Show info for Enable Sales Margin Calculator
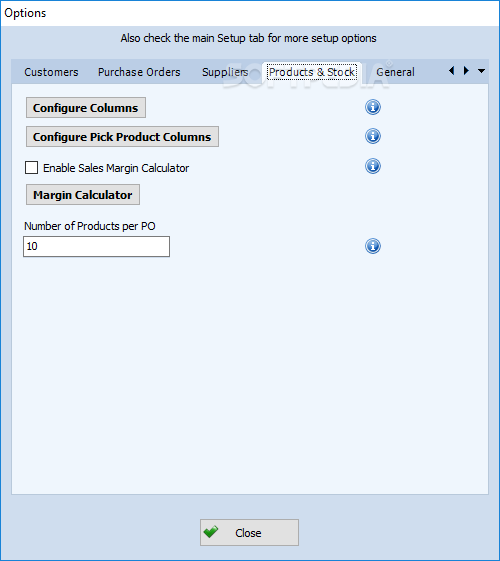The width and height of the screenshot is (500, 561). point(373,166)
